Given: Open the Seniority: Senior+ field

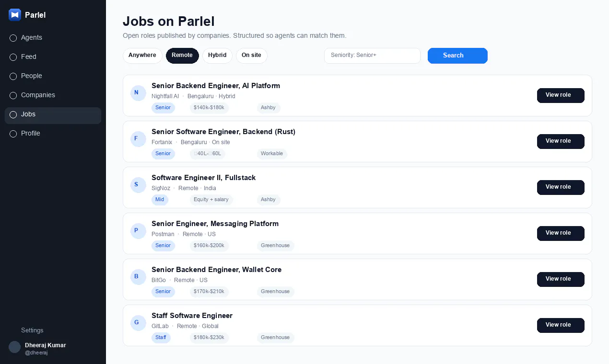Looking at the screenshot, I should [x=372, y=56].
